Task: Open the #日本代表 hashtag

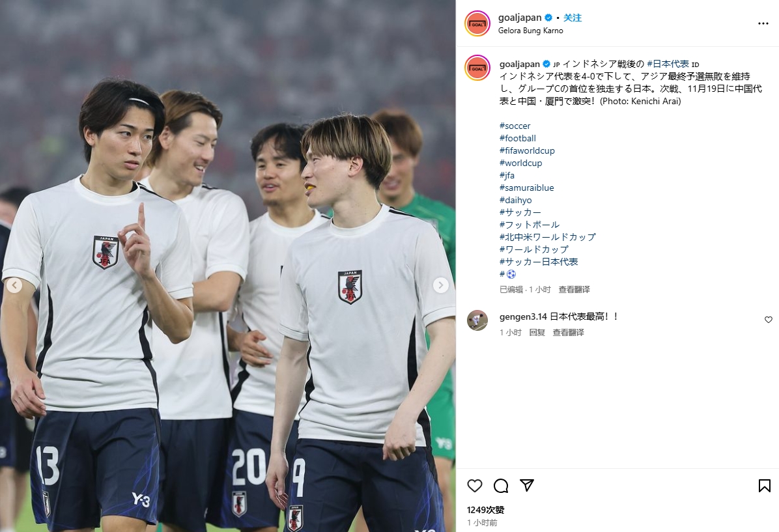Action: [x=668, y=64]
